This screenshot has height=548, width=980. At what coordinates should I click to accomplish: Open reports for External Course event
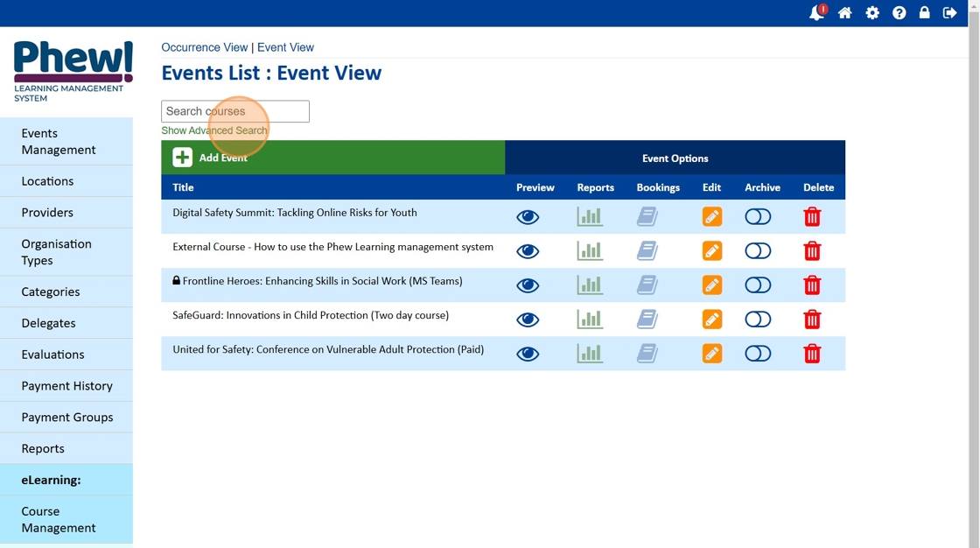[590, 251]
